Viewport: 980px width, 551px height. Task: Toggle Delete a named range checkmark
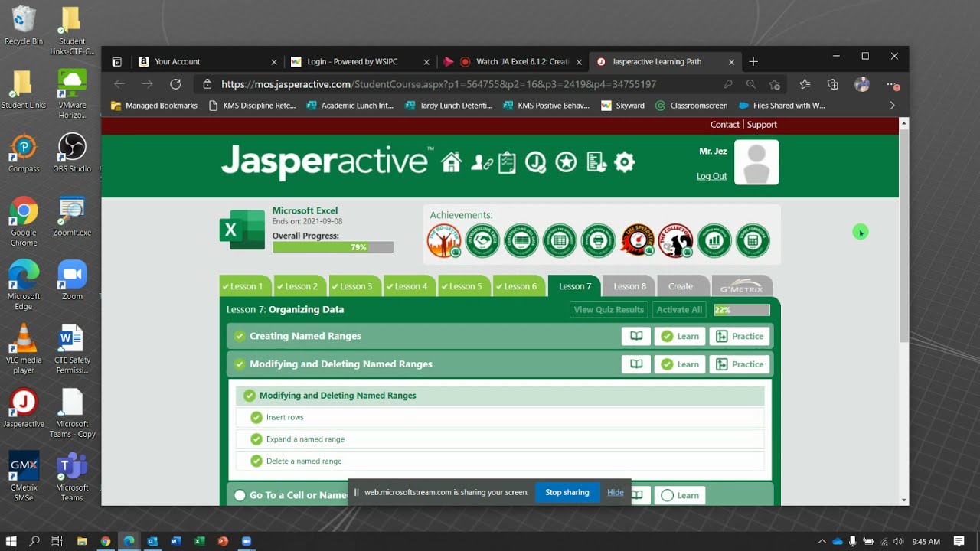pos(256,461)
